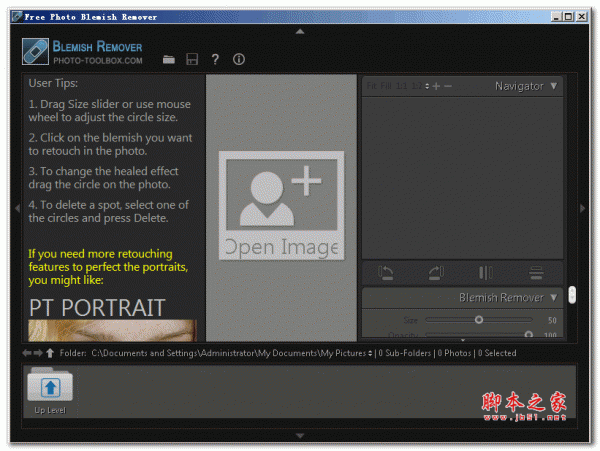
Task: Click the Open Image placeholder
Action: point(281,205)
